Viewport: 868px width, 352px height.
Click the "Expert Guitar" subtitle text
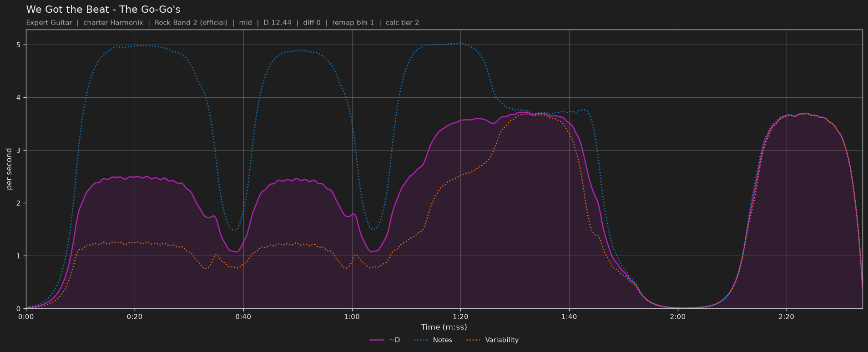coord(49,23)
